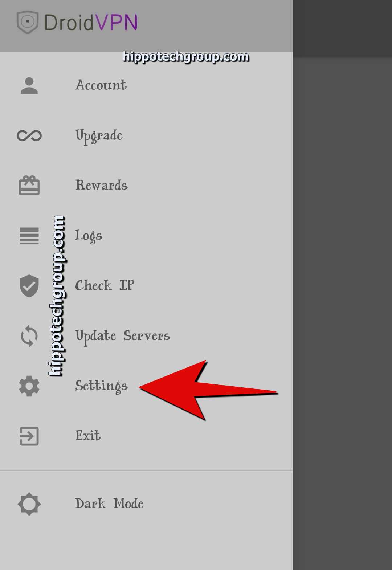Tap the Exit menu label

click(88, 435)
